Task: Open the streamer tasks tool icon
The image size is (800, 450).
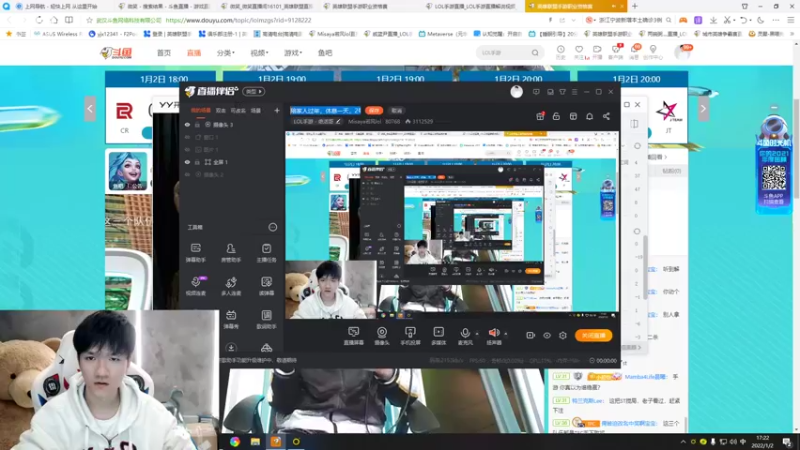Action: click(266, 252)
